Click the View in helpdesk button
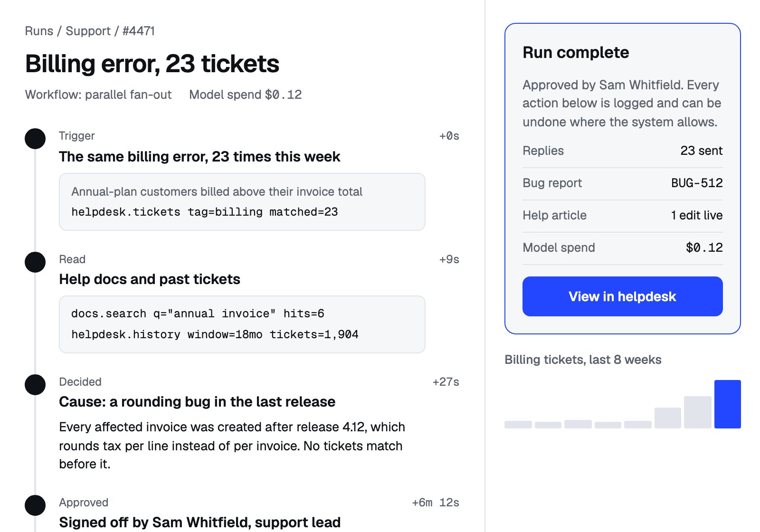The width and height of the screenshot is (760, 532). [622, 296]
